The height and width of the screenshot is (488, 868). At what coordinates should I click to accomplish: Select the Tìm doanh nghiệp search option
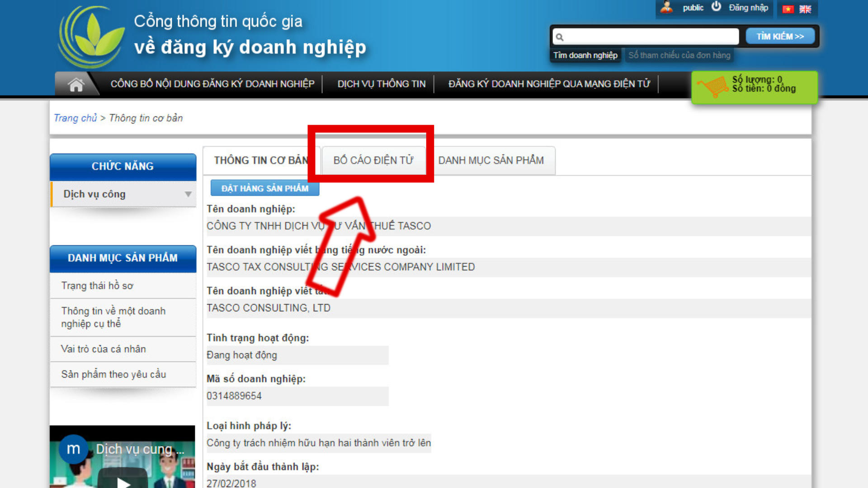pos(585,55)
